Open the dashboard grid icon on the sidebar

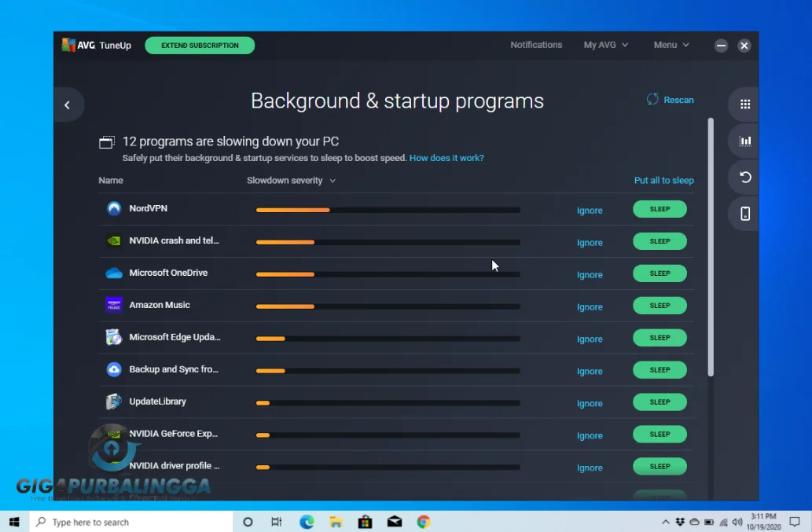click(x=744, y=103)
